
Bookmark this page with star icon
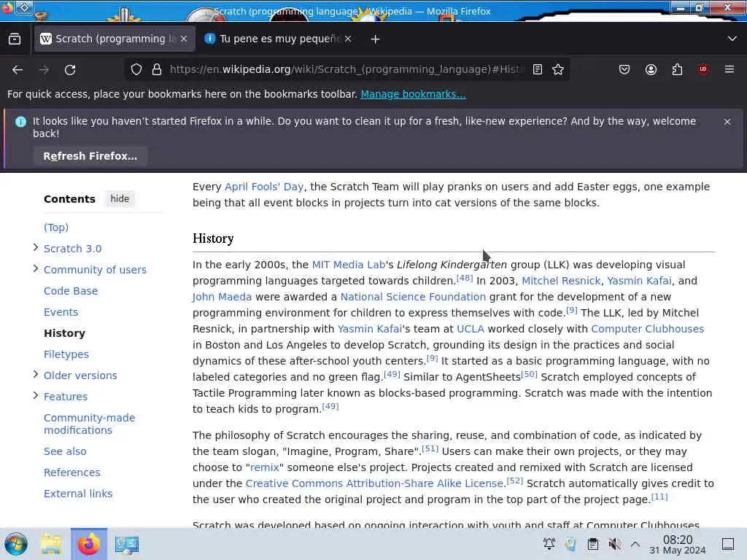(558, 69)
